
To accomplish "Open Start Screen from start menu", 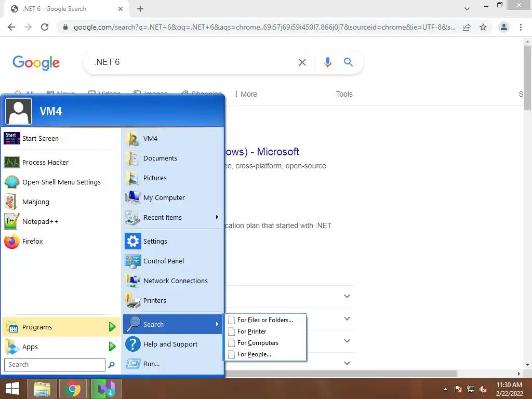I will 61,138.
